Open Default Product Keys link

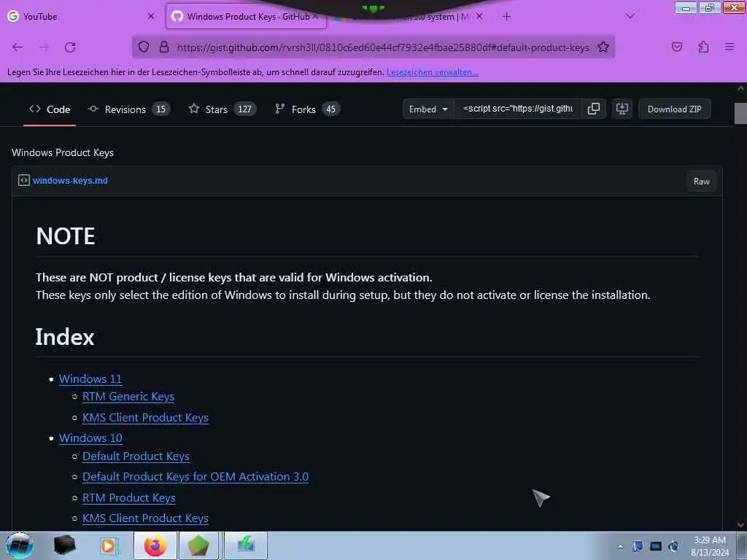(x=136, y=456)
